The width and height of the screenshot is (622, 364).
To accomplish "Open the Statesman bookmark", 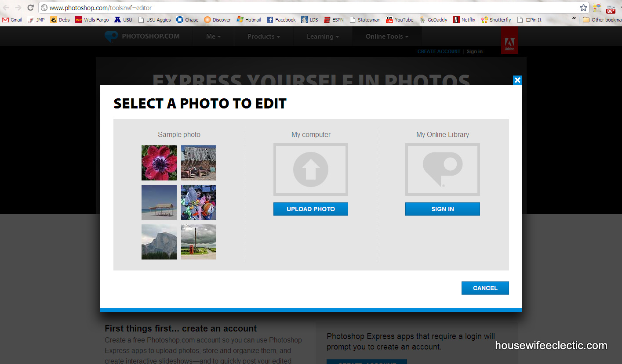I will pyautogui.click(x=365, y=20).
